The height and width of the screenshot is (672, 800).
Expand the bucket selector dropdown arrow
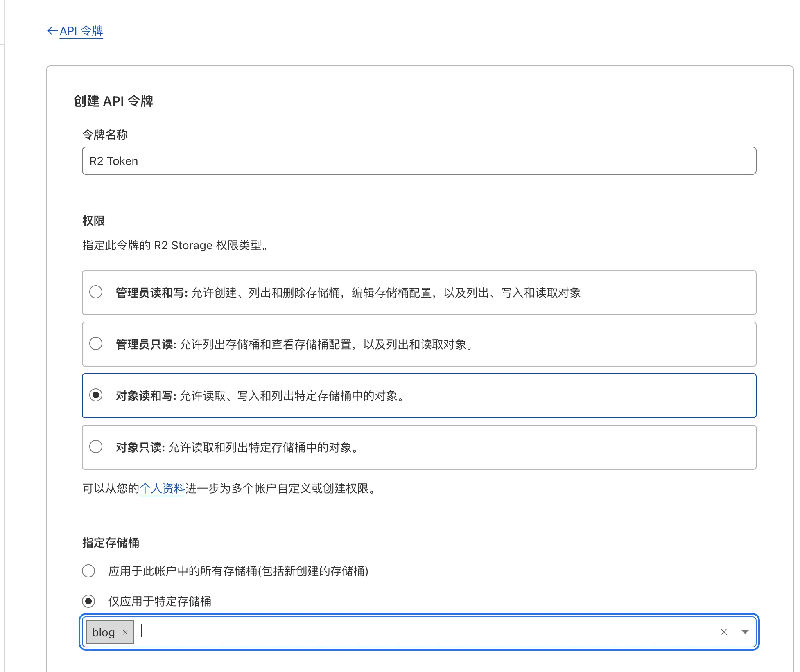[745, 632]
